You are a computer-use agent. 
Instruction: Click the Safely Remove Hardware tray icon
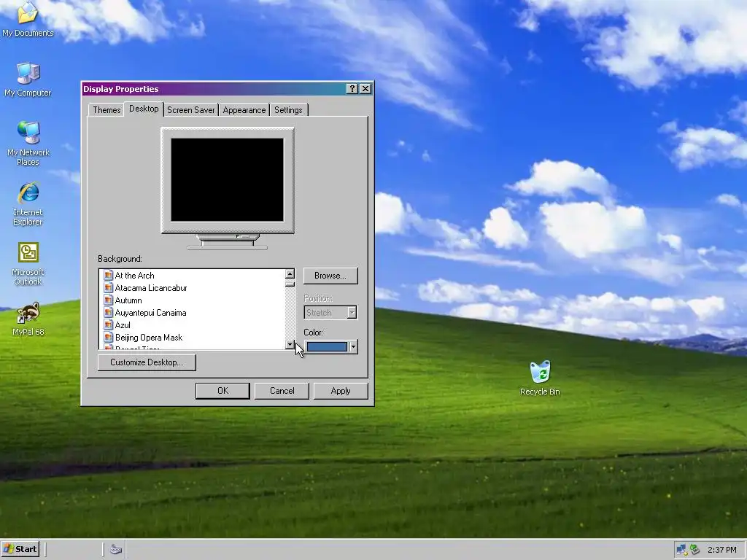click(694, 550)
